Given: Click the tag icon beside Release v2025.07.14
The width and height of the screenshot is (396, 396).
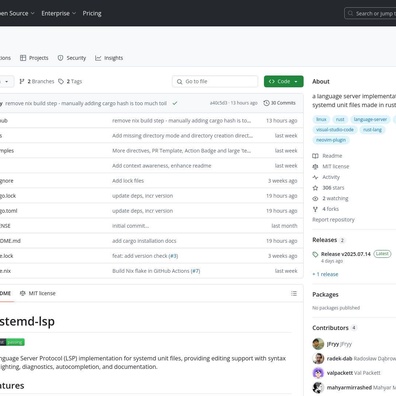Looking at the screenshot, I should (x=315, y=254).
